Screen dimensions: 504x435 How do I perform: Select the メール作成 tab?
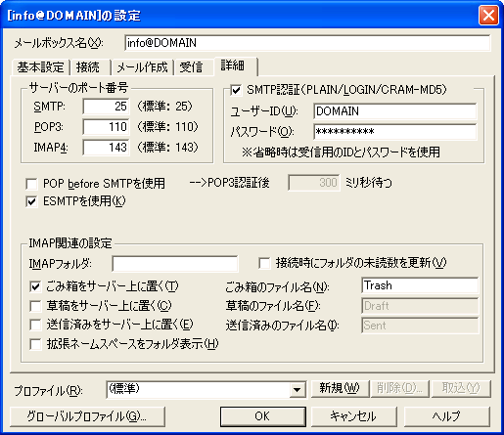pos(142,67)
